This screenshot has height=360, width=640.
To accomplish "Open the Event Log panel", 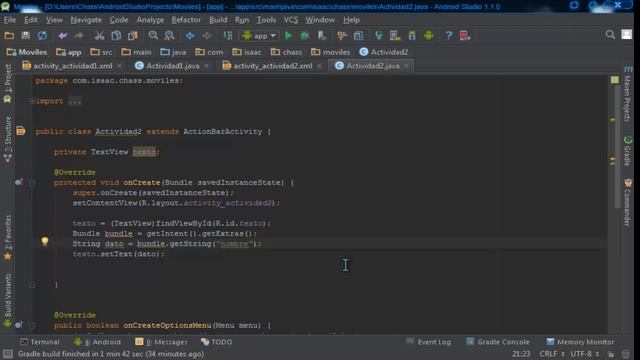I will 429,342.
